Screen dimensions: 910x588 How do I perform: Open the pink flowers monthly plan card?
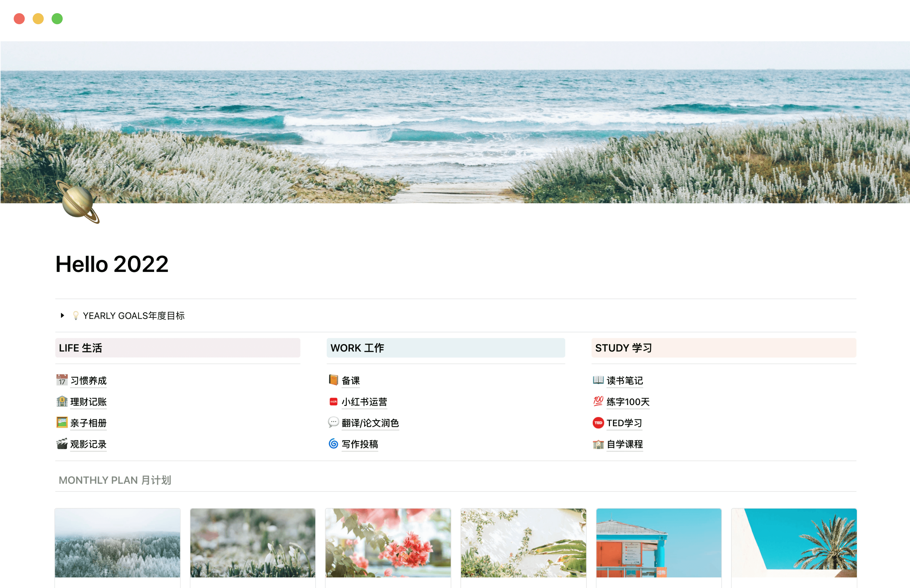point(388,542)
